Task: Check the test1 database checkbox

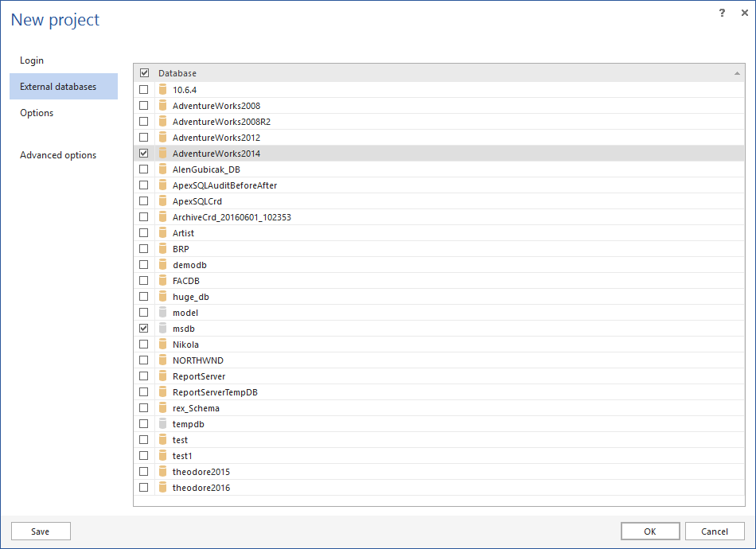Action: (144, 455)
